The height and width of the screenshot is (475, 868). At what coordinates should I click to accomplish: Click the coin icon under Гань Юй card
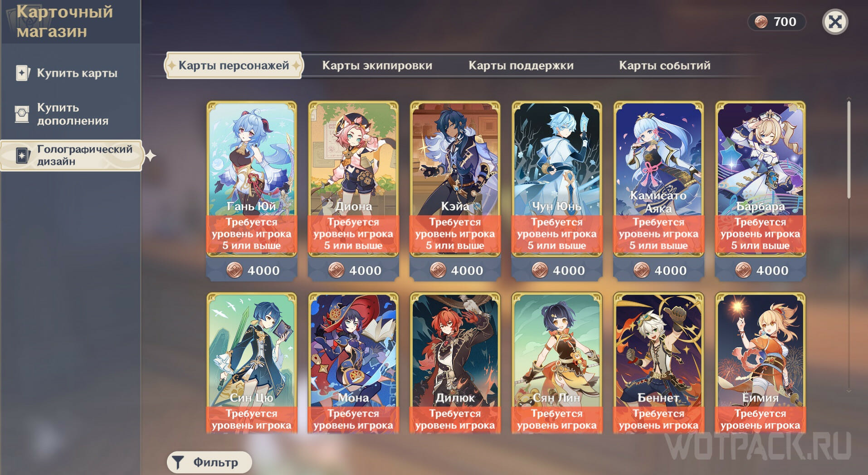coord(234,271)
